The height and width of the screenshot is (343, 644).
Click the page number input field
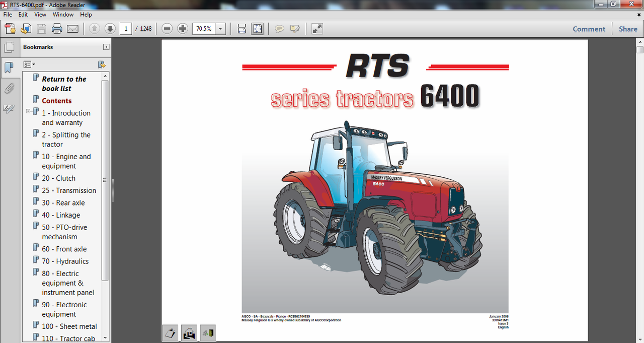click(126, 29)
